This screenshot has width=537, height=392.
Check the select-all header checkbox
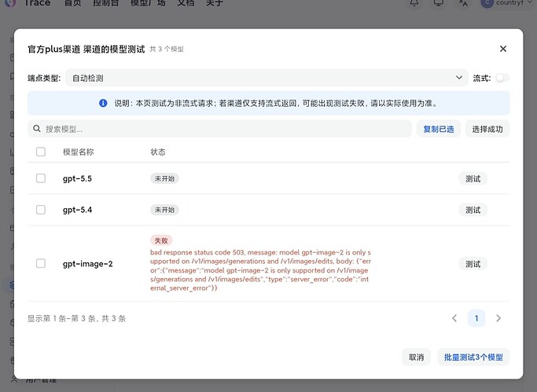41,152
